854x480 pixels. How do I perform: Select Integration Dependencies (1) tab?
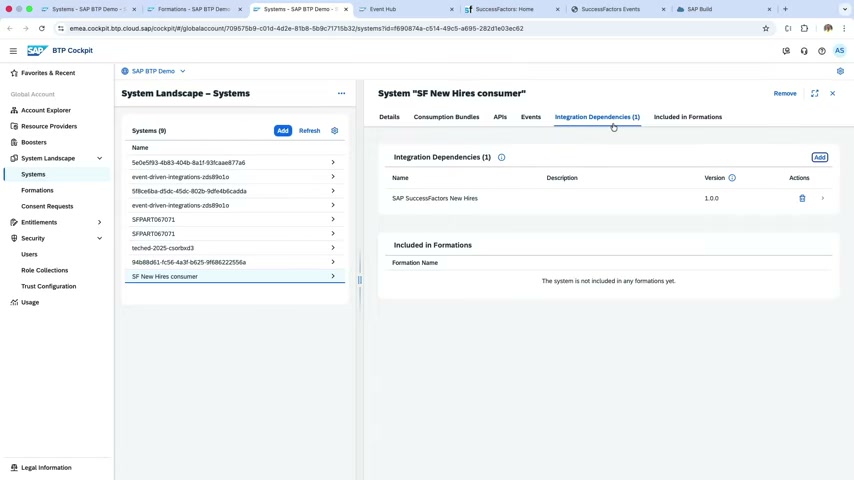pyautogui.click(x=597, y=117)
